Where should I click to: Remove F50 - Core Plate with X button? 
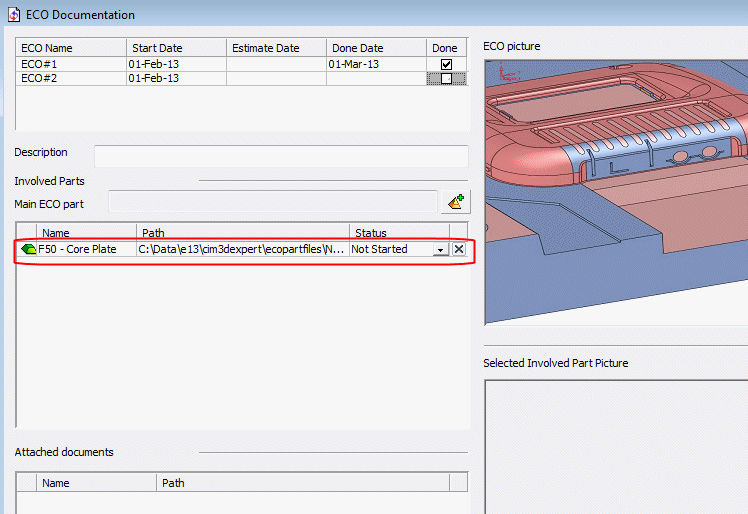tap(459, 249)
